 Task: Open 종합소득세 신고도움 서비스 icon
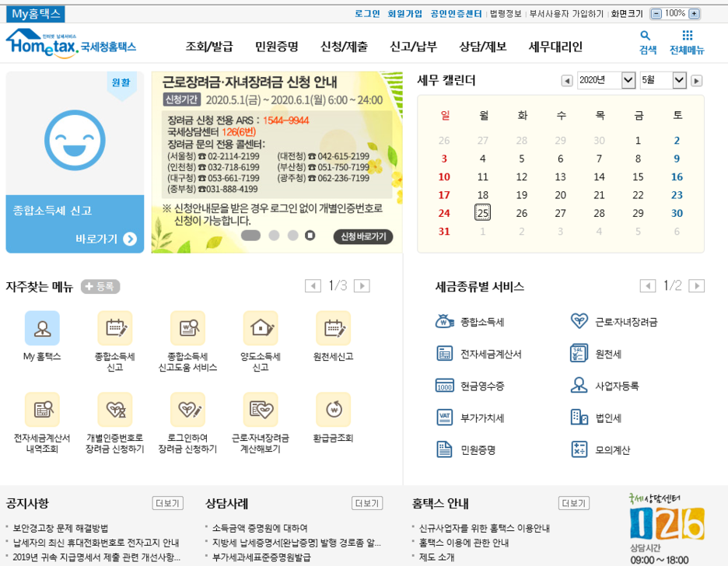pyautogui.click(x=188, y=328)
